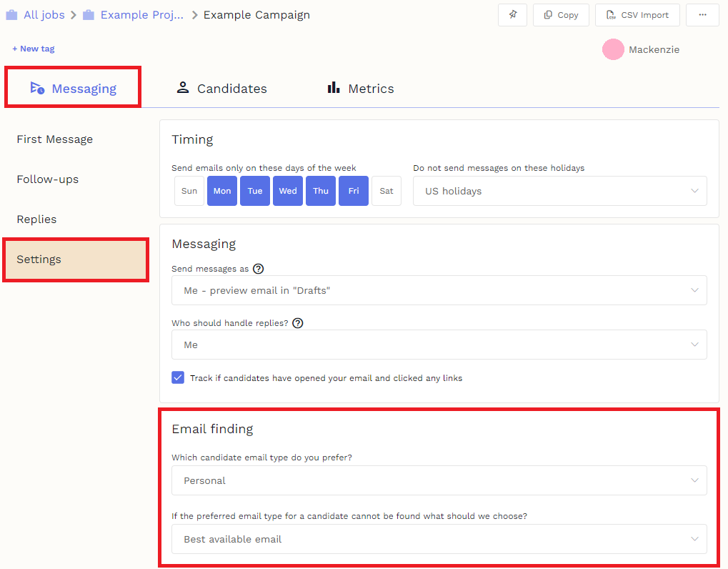Screen dimensions: 728x569
Task: Disable sending emails on Monday
Action: [221, 191]
